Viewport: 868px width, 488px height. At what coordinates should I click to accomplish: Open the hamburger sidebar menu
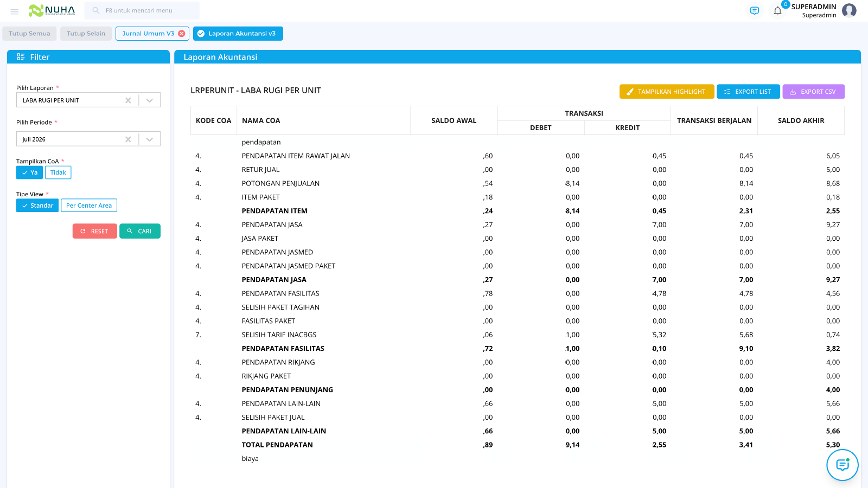(x=15, y=11)
